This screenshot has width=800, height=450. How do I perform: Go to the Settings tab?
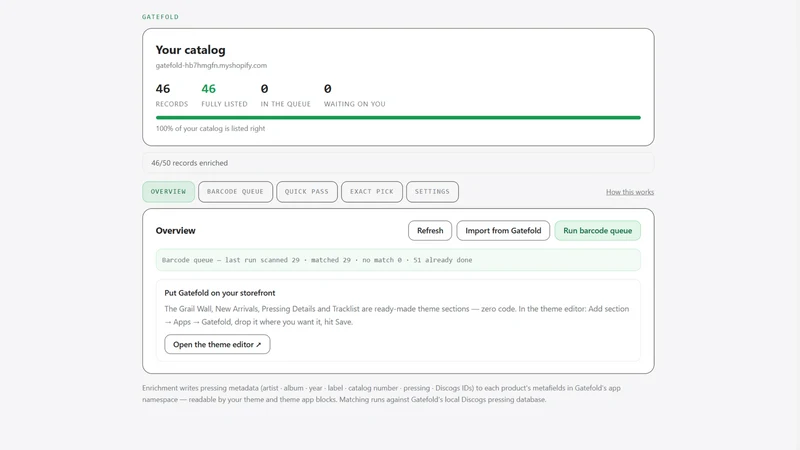point(432,192)
